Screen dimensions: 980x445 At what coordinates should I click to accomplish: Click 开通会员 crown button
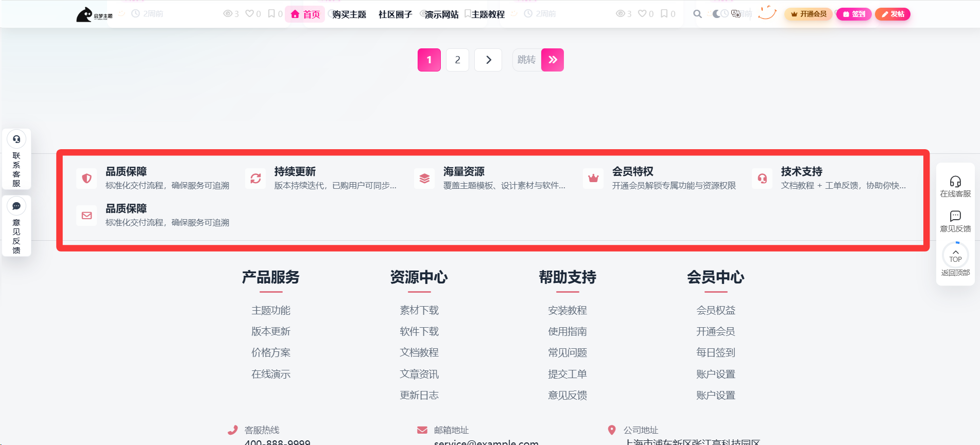pos(809,14)
